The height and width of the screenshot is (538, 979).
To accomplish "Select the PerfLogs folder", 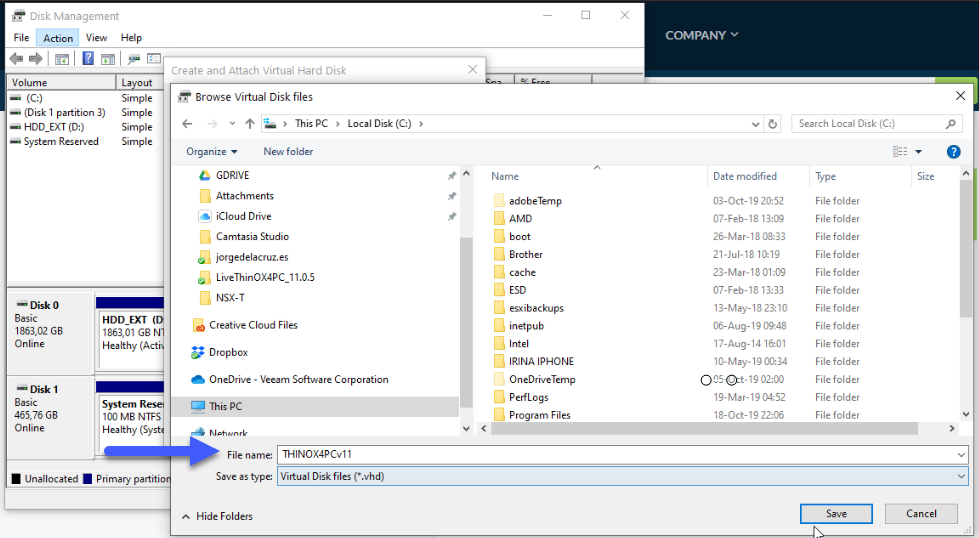I will (x=529, y=397).
